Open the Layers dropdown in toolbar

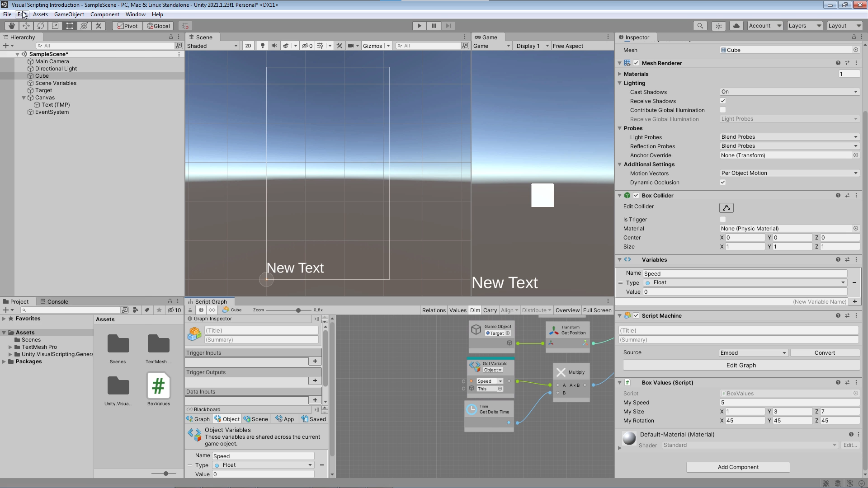click(x=804, y=25)
